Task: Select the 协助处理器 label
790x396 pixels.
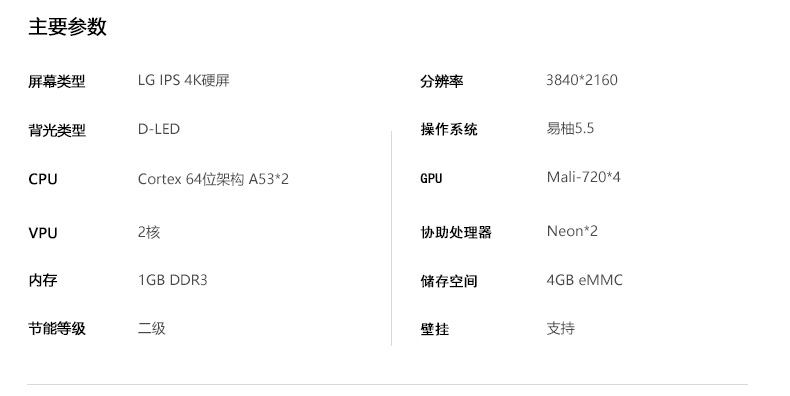Action: [x=456, y=232]
